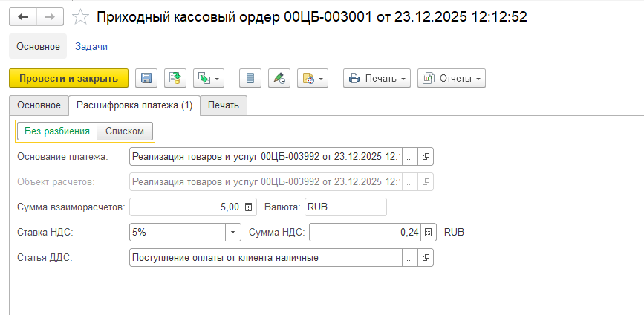
Task: Open the Отчеты dropdown menu
Action: (x=452, y=78)
